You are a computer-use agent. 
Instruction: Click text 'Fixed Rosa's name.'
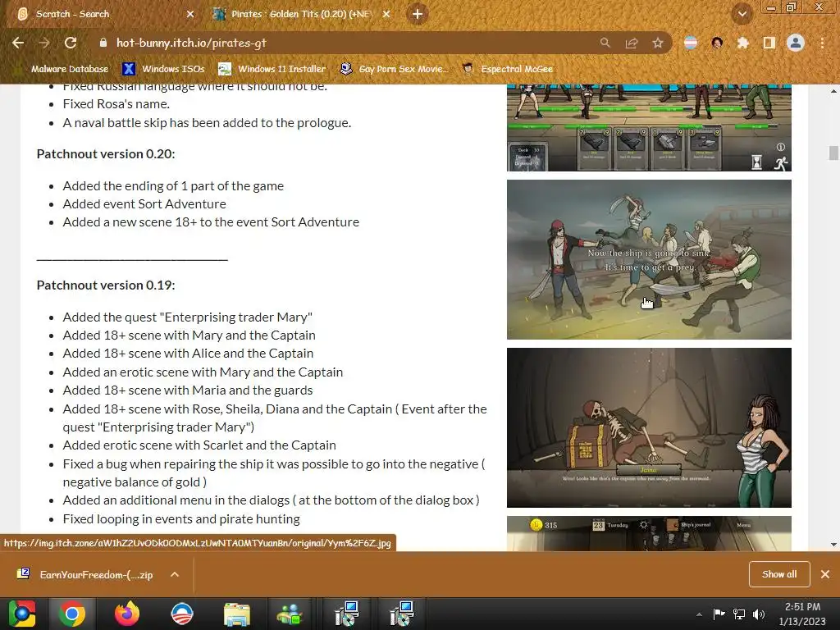point(116,104)
